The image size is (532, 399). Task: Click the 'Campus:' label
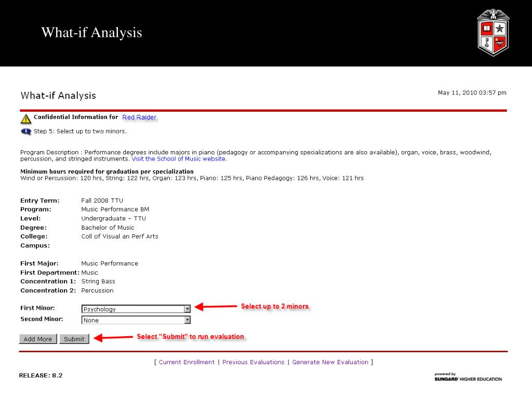[35, 246]
